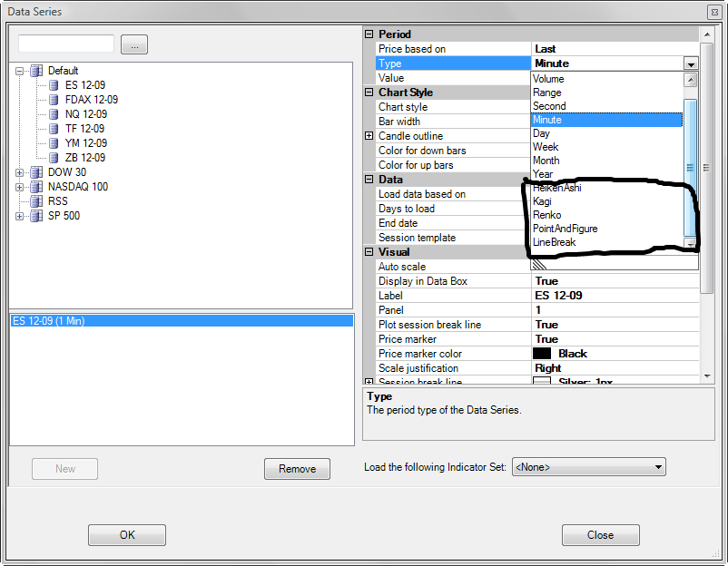Expand the SP 500 instrument list

[19, 216]
